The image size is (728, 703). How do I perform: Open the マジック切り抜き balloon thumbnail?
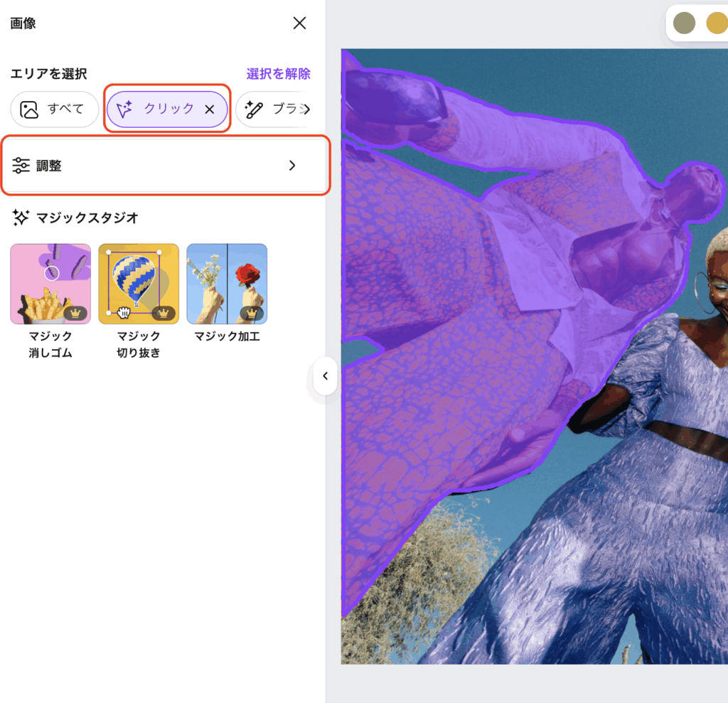[x=139, y=284]
